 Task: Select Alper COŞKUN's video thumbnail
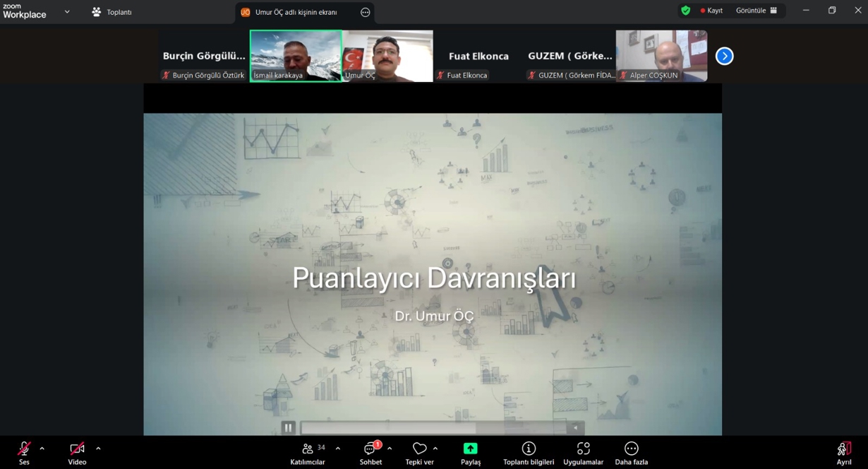[661, 56]
